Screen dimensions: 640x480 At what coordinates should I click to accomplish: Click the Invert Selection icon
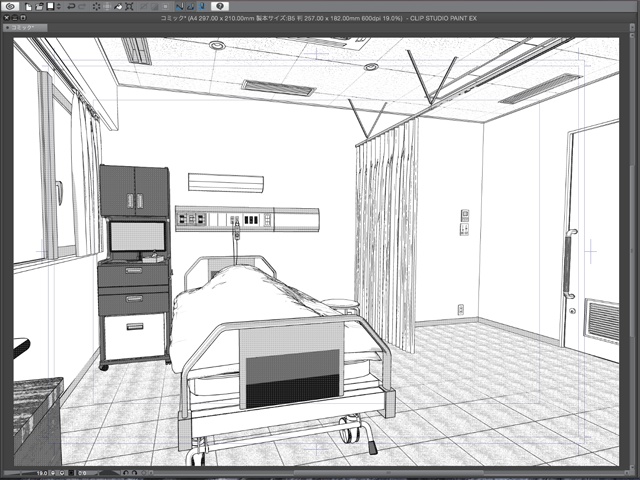pyautogui.click(x=154, y=7)
